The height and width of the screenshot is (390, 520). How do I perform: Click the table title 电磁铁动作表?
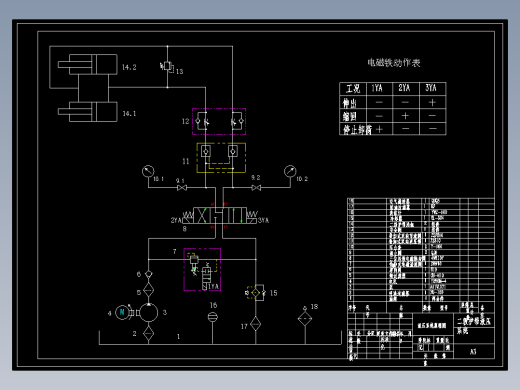click(x=394, y=63)
